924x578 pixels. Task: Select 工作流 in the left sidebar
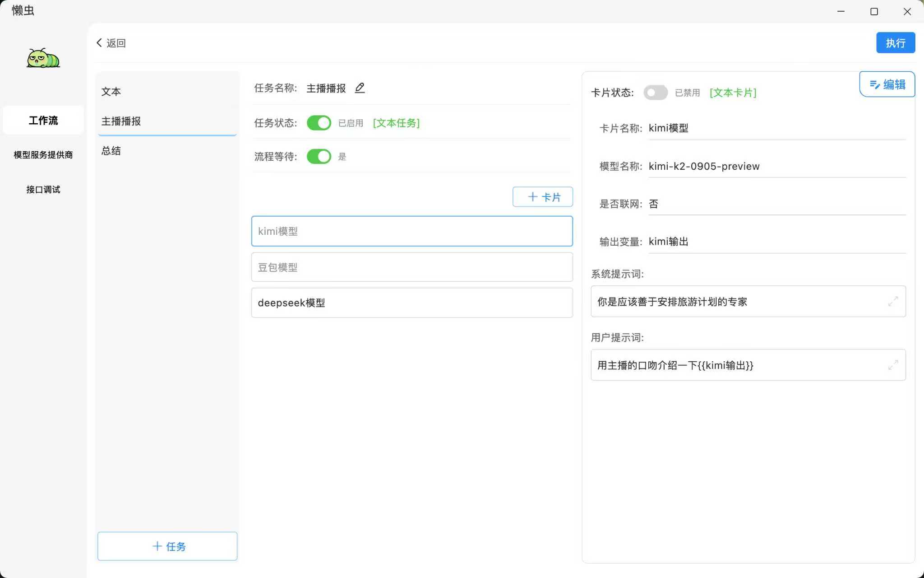[43, 120]
